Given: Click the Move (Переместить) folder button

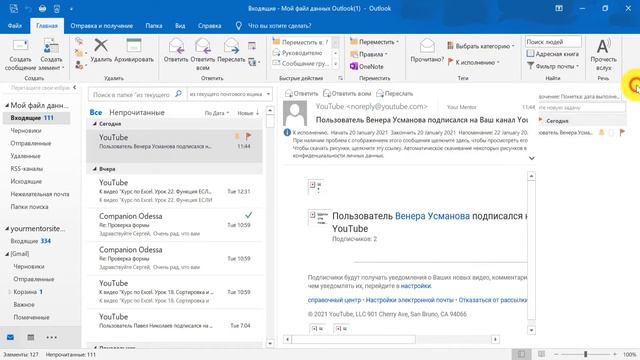Looking at the screenshot, I should (x=374, y=42).
